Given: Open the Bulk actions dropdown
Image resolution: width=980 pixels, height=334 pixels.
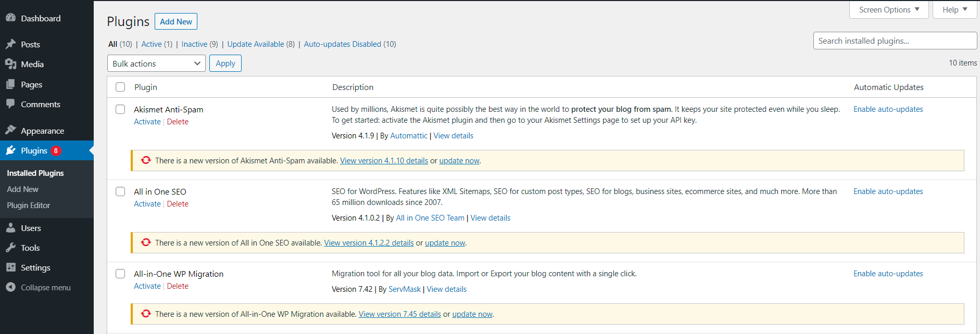Looking at the screenshot, I should coord(156,63).
